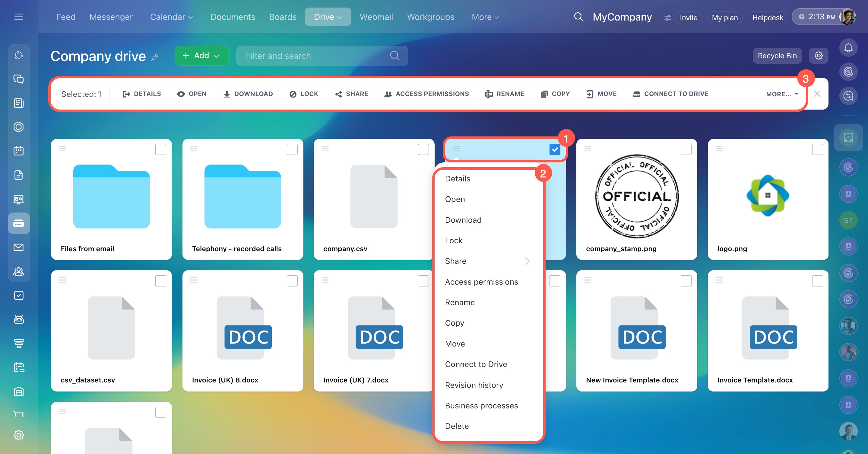Click the search magnifier in top bar
The height and width of the screenshot is (454, 868).
coord(578,17)
